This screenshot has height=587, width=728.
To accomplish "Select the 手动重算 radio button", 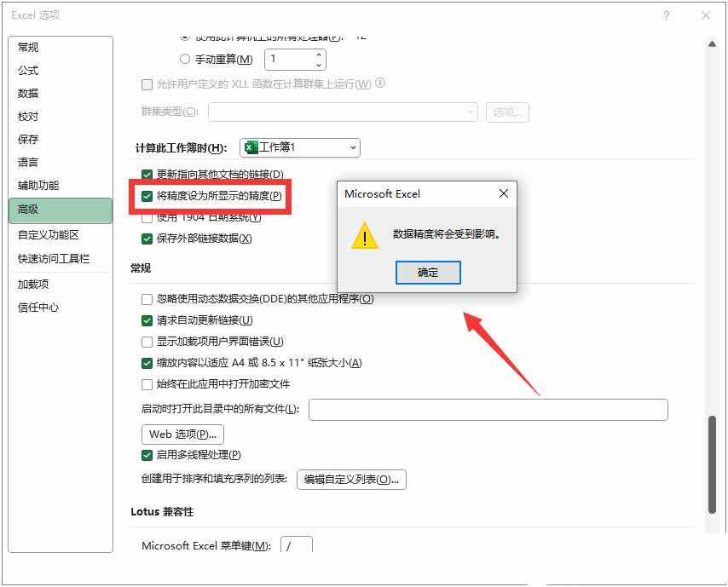I will click(185, 59).
